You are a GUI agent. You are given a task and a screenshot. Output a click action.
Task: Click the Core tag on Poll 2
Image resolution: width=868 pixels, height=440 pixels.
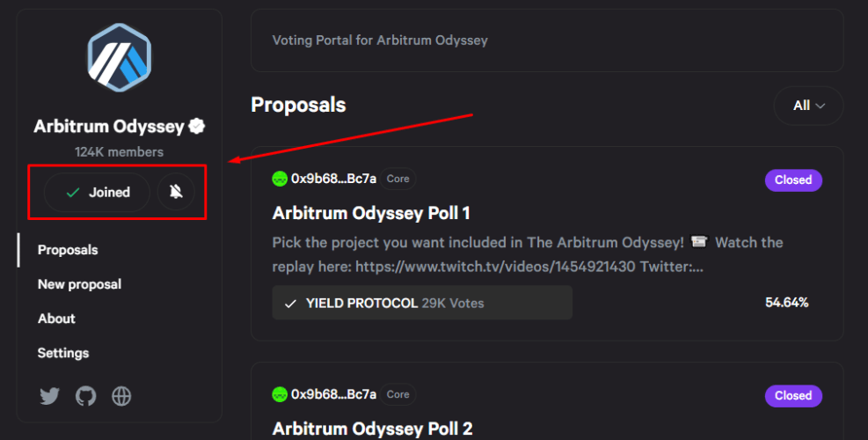pos(398,394)
